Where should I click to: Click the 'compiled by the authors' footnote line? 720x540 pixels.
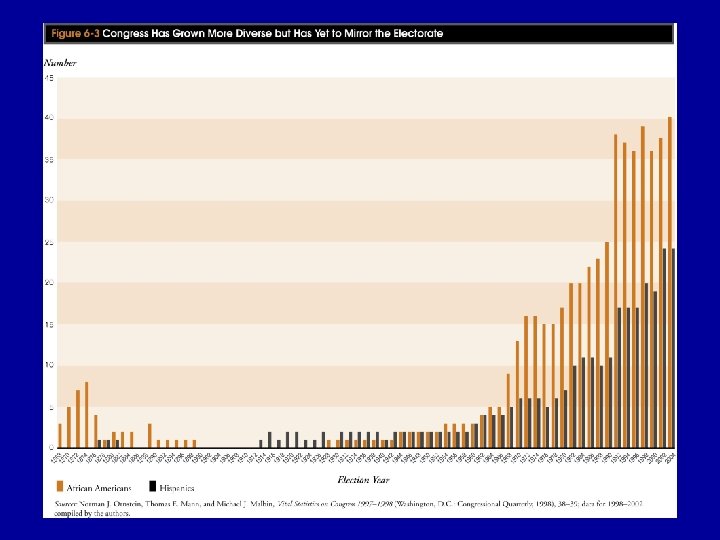[92, 514]
